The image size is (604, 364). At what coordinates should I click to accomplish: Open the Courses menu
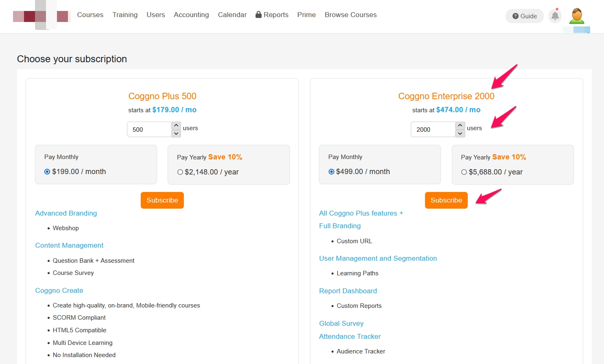90,15
